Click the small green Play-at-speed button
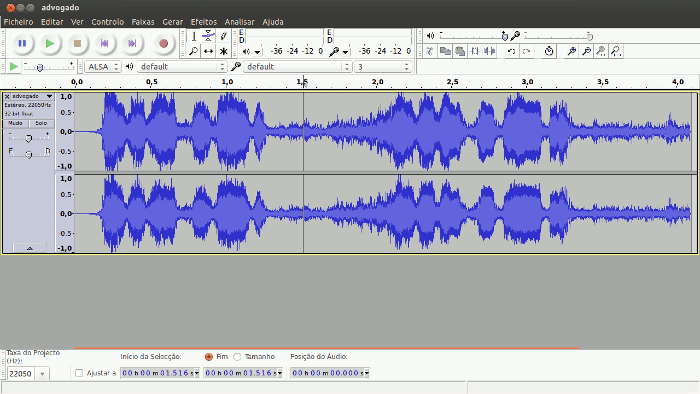 click(x=14, y=66)
